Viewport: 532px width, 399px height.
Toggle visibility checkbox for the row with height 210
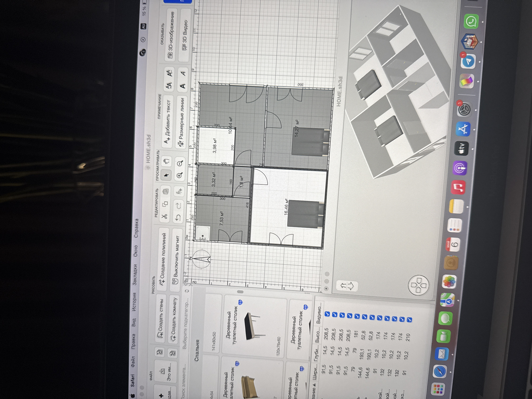point(409,319)
